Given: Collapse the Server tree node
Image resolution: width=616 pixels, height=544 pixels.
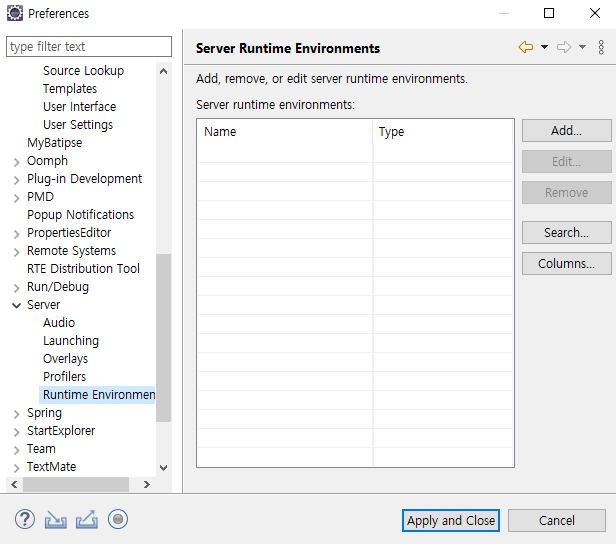Looking at the screenshot, I should point(17,305).
